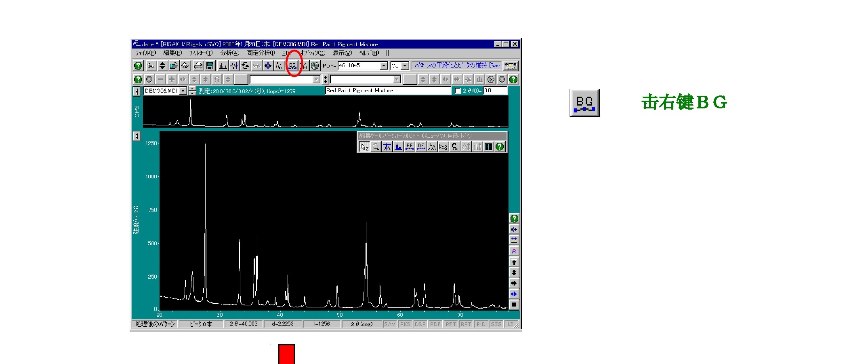
Task: Click the green help icon in edit toolbar
Action: (x=500, y=147)
